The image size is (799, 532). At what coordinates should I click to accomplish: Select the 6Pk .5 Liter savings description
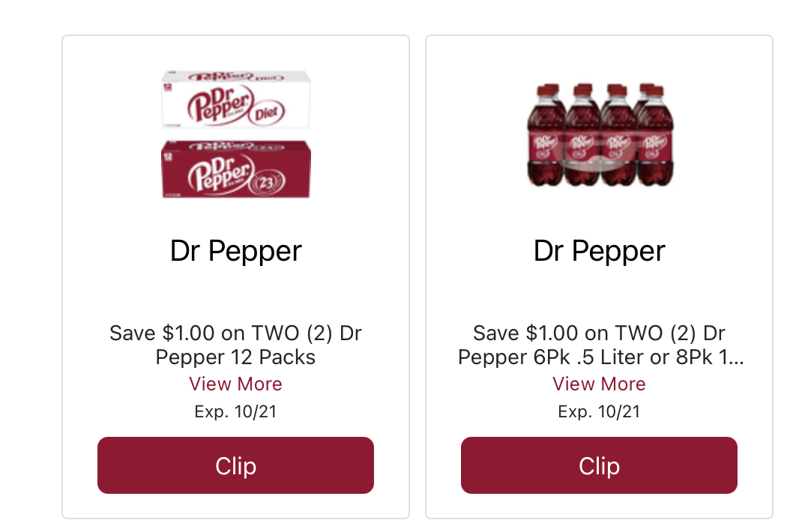[x=599, y=345]
